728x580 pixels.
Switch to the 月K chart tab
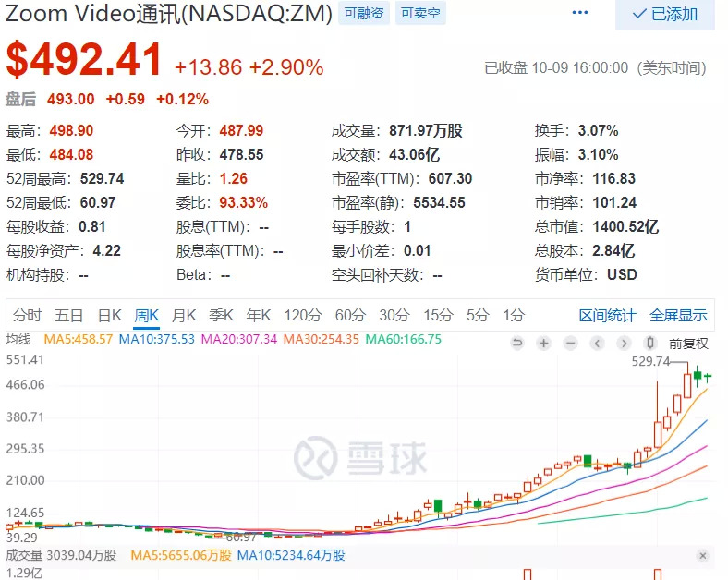click(184, 316)
